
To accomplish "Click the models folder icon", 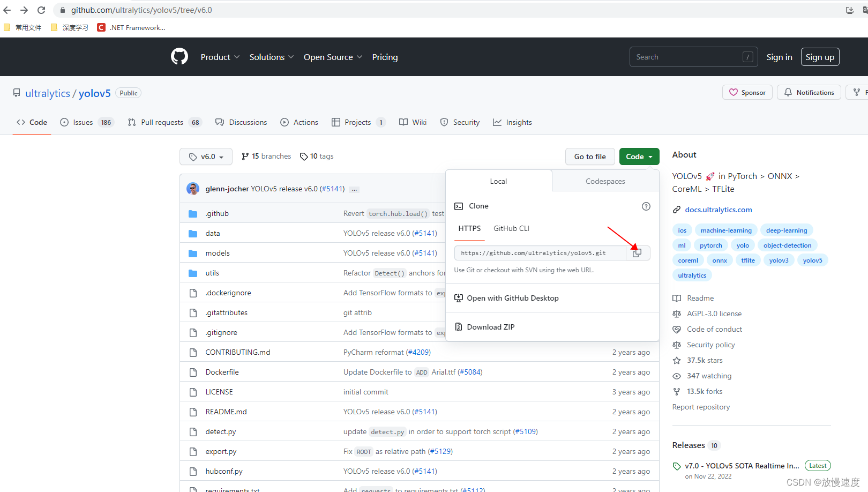I will point(193,254).
